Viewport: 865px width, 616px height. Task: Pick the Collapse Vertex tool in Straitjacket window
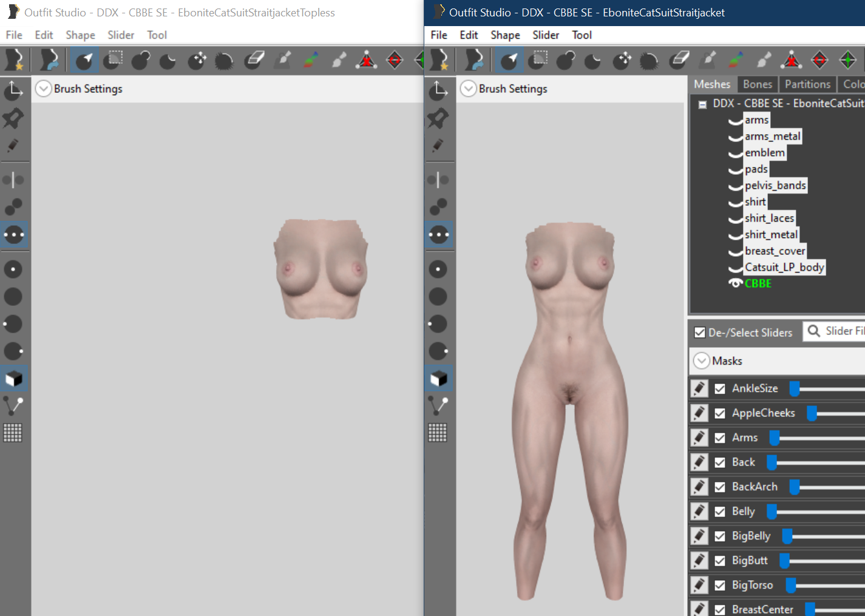[x=792, y=60]
